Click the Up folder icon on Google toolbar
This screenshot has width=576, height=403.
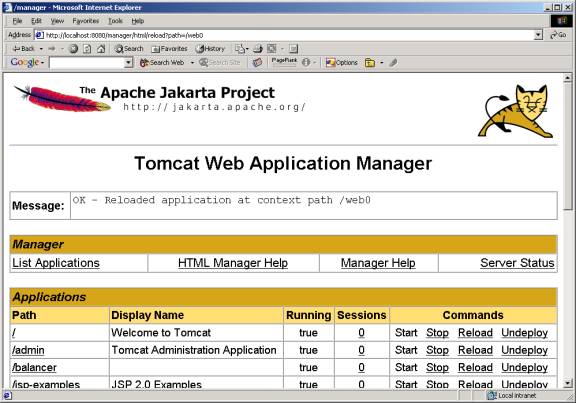coord(370,63)
